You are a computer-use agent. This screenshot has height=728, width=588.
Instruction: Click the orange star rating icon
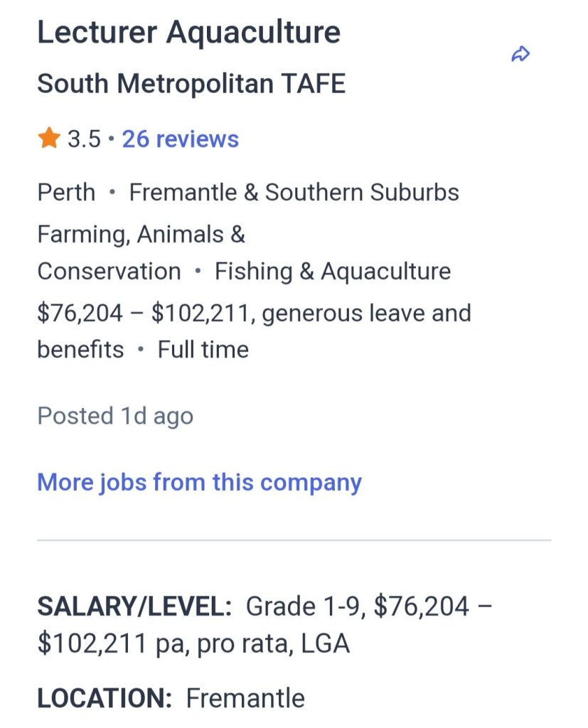48,139
